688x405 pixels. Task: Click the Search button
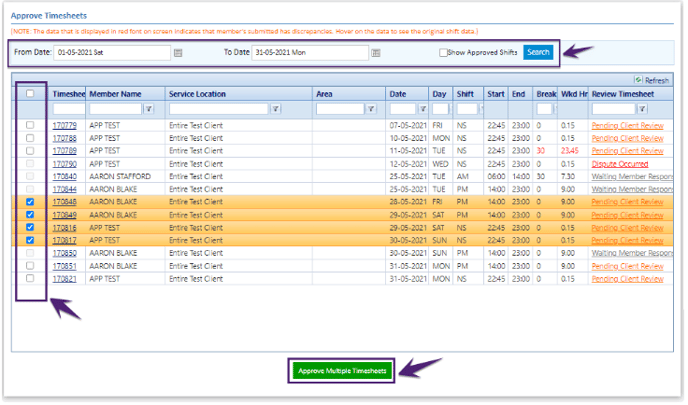click(538, 52)
